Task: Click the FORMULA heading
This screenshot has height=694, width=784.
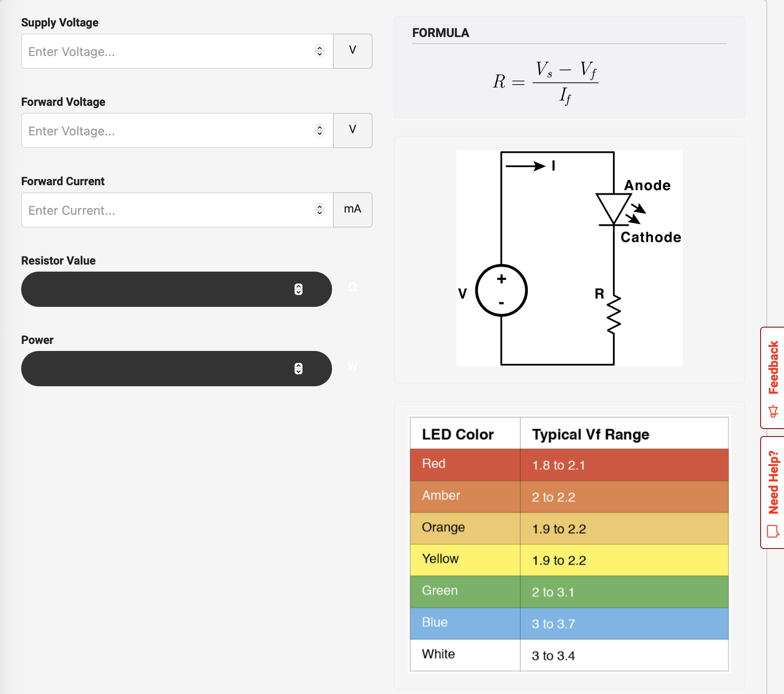Action: pyautogui.click(x=441, y=33)
